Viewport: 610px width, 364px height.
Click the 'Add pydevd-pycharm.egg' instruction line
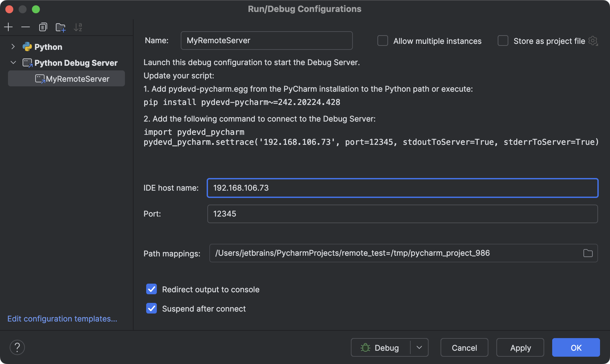tap(308, 89)
